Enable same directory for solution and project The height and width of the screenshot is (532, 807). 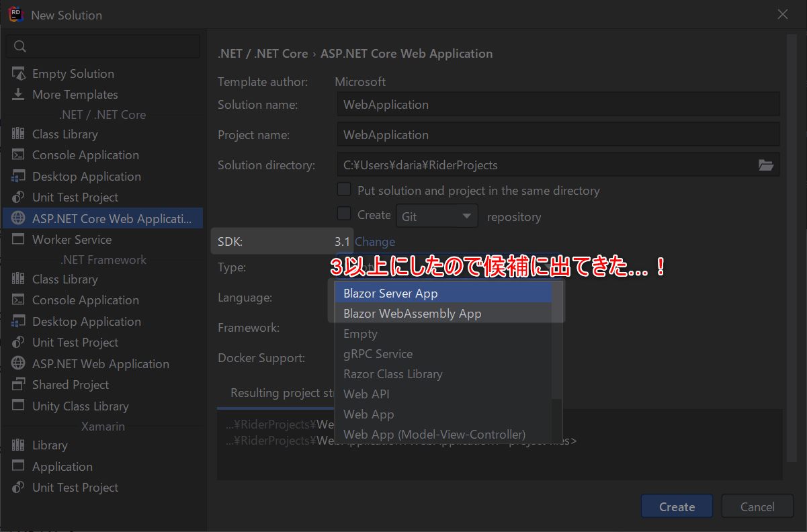tap(344, 190)
